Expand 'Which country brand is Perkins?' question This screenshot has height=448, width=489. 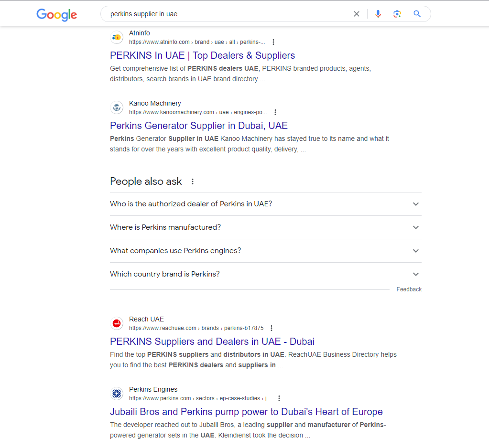pyautogui.click(x=266, y=274)
